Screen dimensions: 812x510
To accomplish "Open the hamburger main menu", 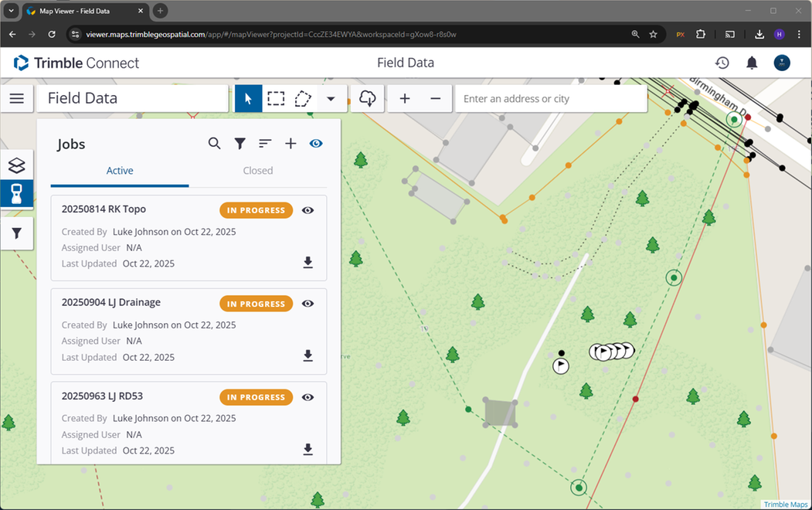I will click(17, 99).
